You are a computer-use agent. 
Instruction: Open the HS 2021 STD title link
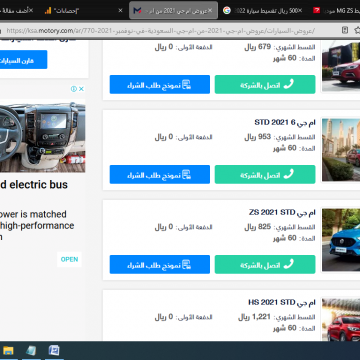point(282,303)
